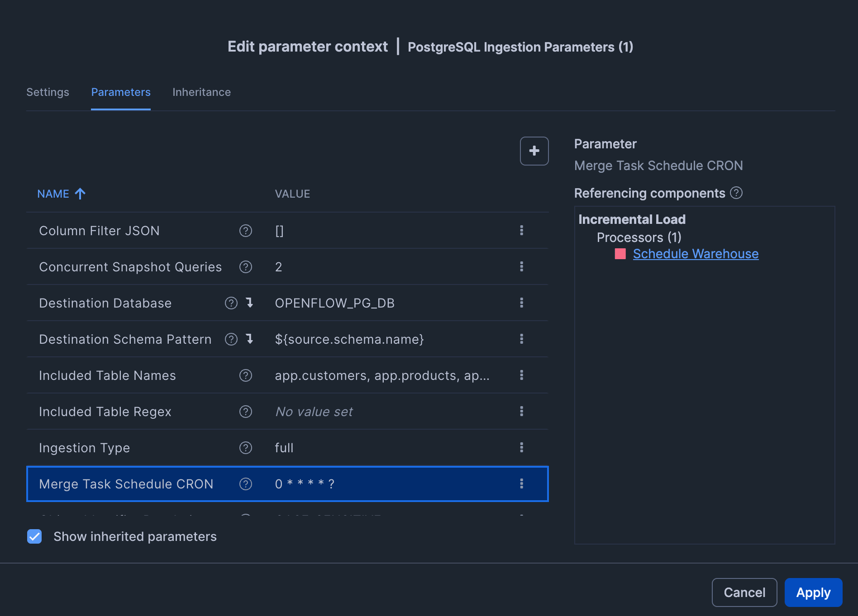This screenshot has height=616, width=858.
Task: Click the 'No value set' cell
Action: click(314, 412)
